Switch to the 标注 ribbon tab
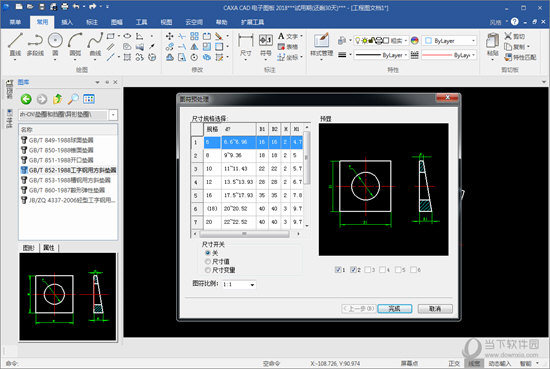Image resolution: width=550 pixels, height=369 pixels. click(92, 22)
